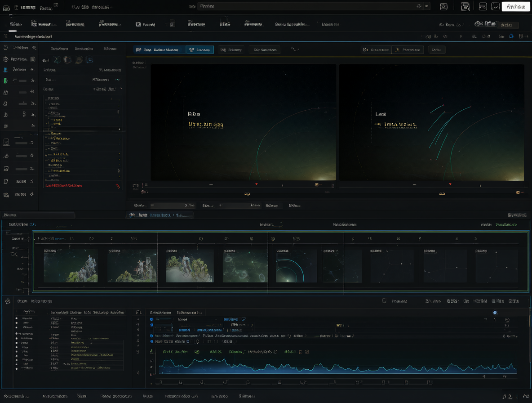
Task: Click the loop icon below the right viewer
Action: pyautogui.click(x=442, y=194)
